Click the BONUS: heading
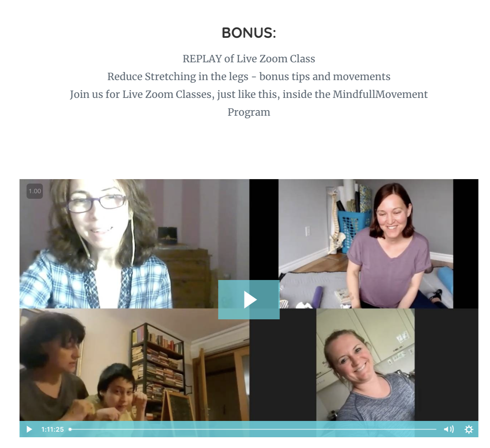The width and height of the screenshot is (490, 448). click(x=249, y=33)
